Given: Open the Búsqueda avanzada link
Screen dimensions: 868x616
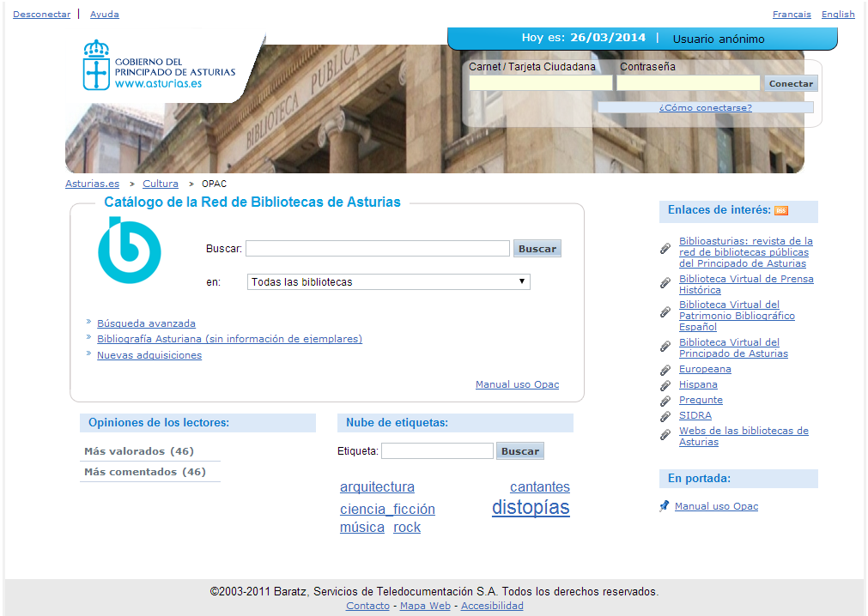Looking at the screenshot, I should (146, 323).
